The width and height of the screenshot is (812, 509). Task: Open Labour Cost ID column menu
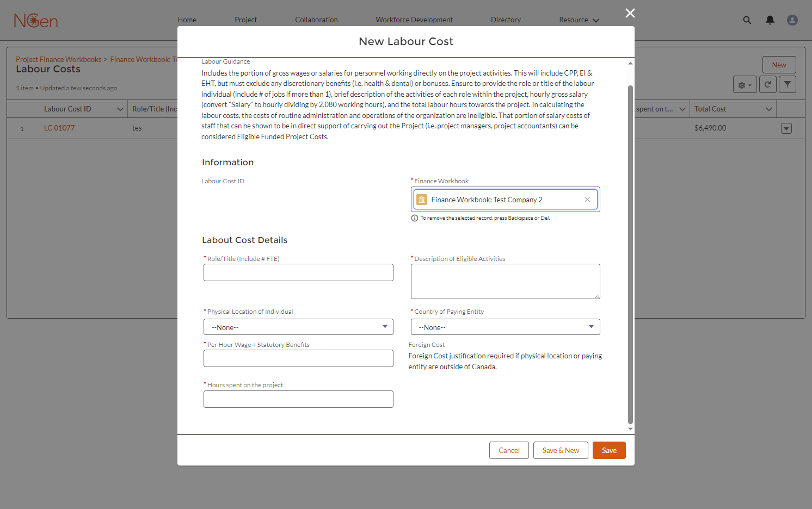point(120,109)
